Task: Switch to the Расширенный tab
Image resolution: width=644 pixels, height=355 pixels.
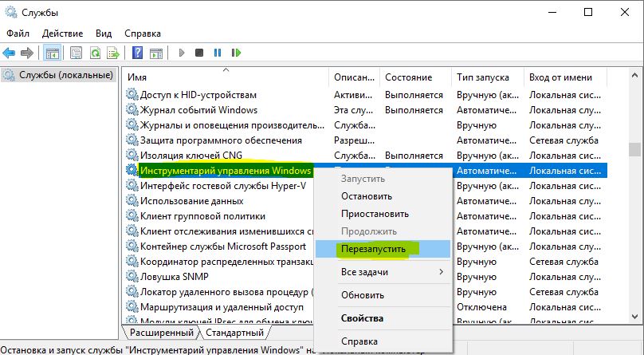Action: (162, 333)
